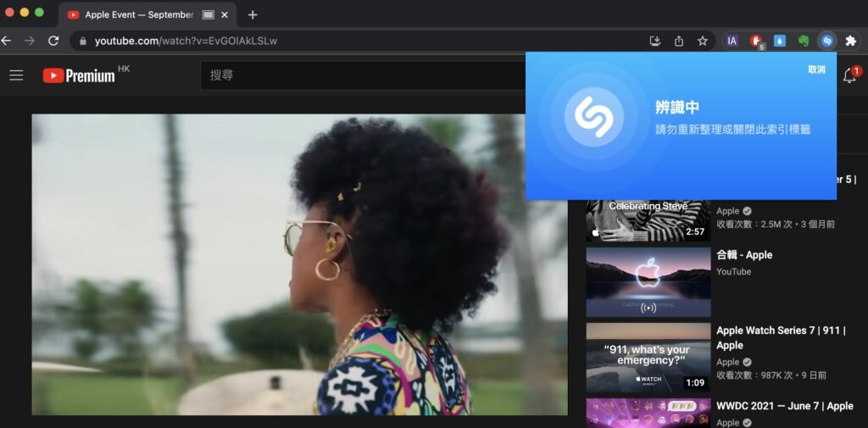Focus the YouTube 搜尋 search field
This screenshot has width=868, height=428.
coord(363,75)
